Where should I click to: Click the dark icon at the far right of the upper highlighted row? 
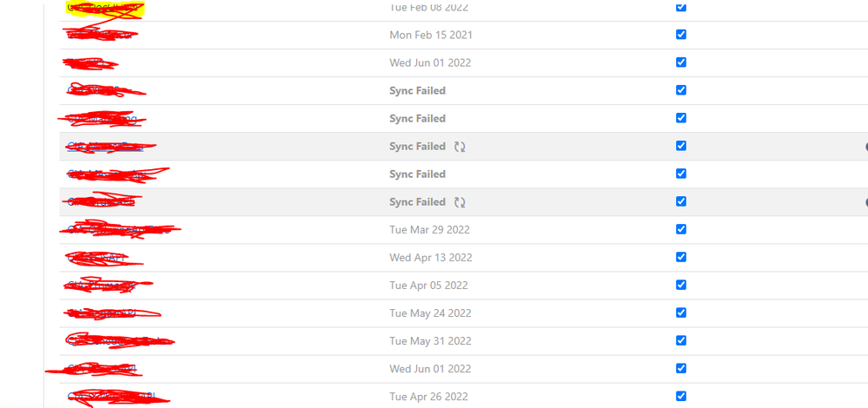coord(865,147)
